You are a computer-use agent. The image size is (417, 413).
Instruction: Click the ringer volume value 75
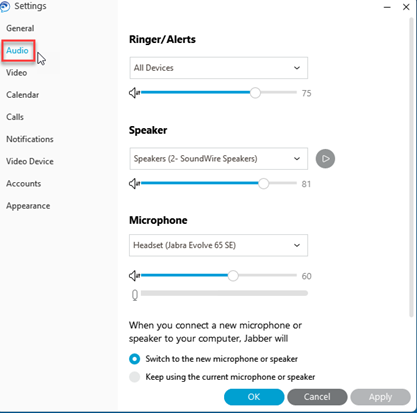pyautogui.click(x=306, y=93)
